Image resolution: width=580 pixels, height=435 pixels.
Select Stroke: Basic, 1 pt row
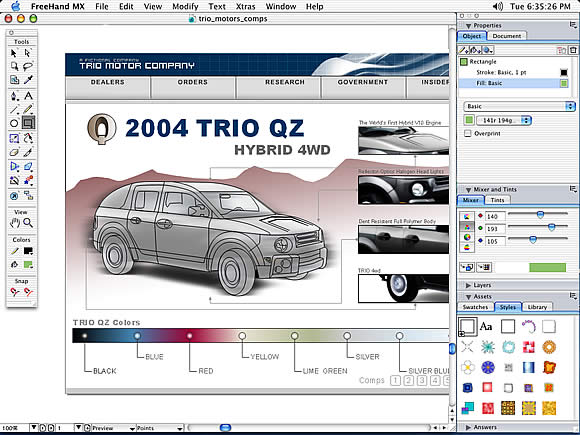(x=515, y=72)
